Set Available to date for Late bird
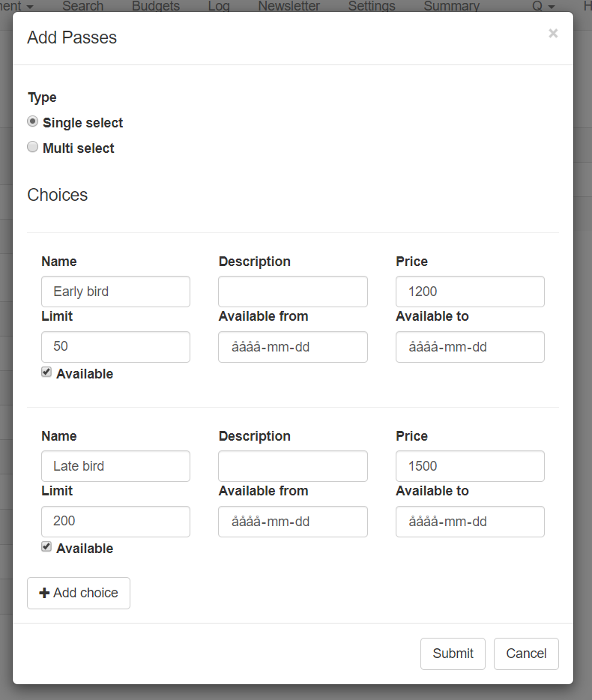Viewport: 592px width, 700px height. 470,522
